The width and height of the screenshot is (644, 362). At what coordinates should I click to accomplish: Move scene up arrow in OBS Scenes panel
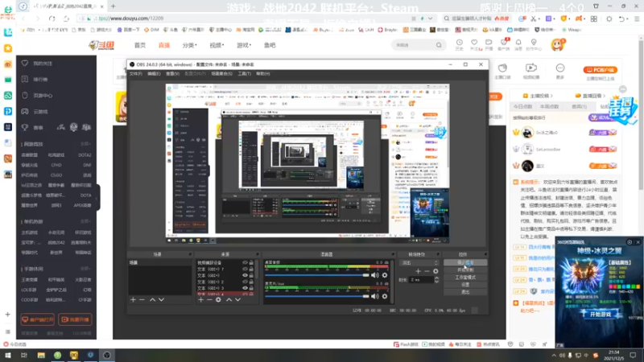(152, 299)
